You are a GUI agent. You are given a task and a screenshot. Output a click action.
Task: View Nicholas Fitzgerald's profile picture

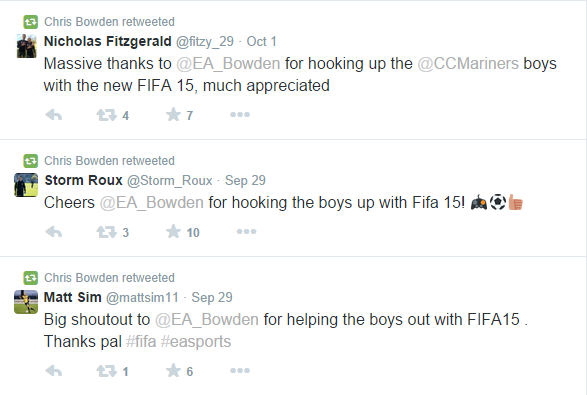point(26,46)
